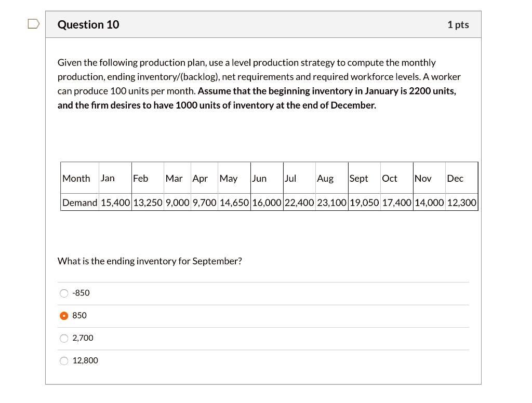Viewport: 532px width, 403px height.
Task: Click the Feb demand value 13,250
Action: click(x=148, y=203)
